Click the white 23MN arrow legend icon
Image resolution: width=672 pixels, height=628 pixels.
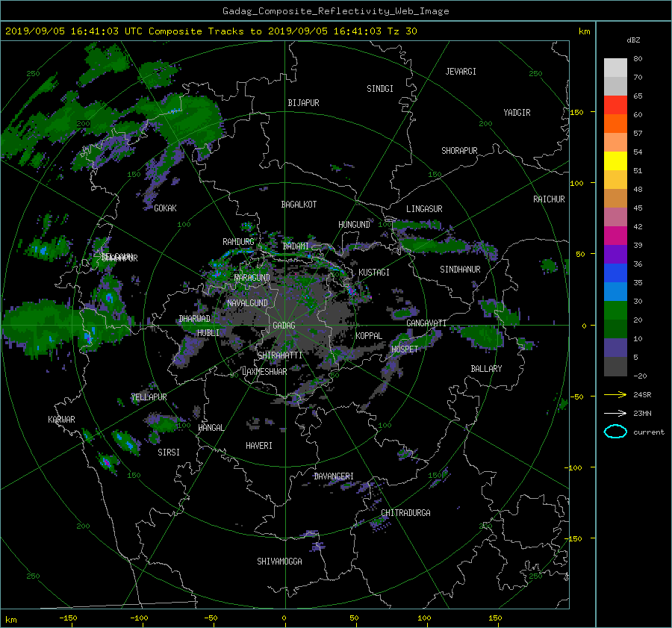(615, 413)
